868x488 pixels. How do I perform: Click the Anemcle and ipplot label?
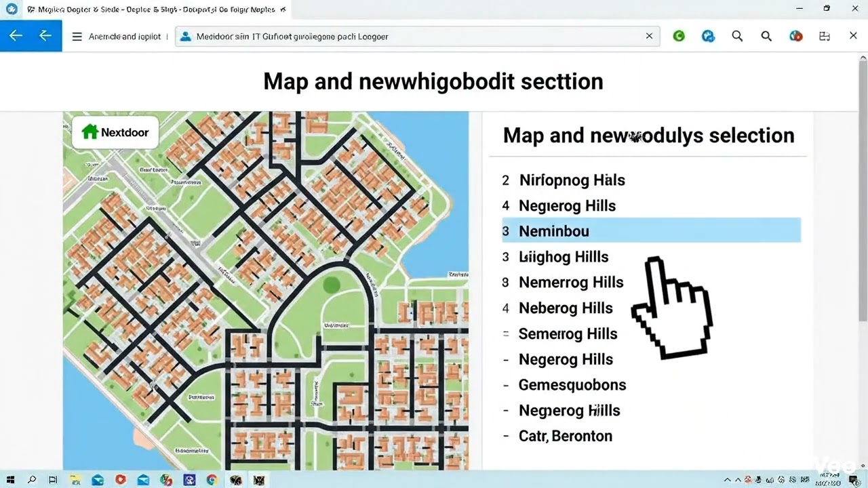pos(125,37)
